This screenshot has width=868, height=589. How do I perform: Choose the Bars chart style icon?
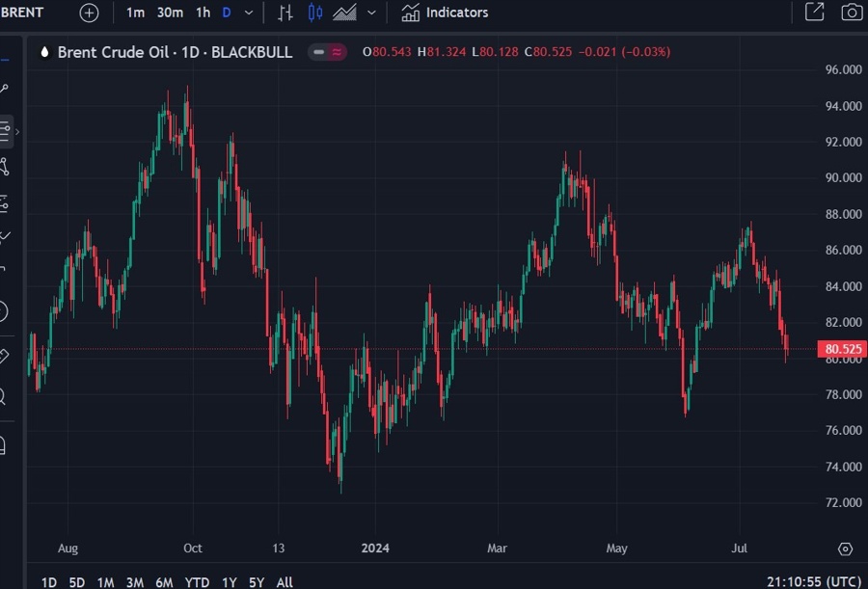click(x=285, y=13)
